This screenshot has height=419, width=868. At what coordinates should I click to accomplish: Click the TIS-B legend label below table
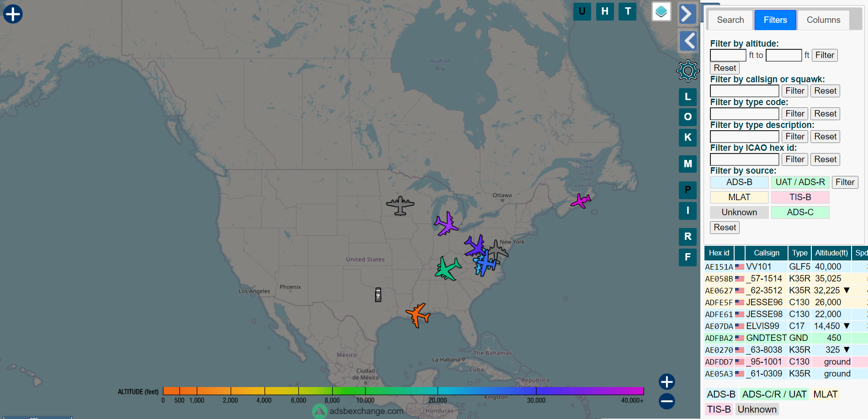coord(719,409)
